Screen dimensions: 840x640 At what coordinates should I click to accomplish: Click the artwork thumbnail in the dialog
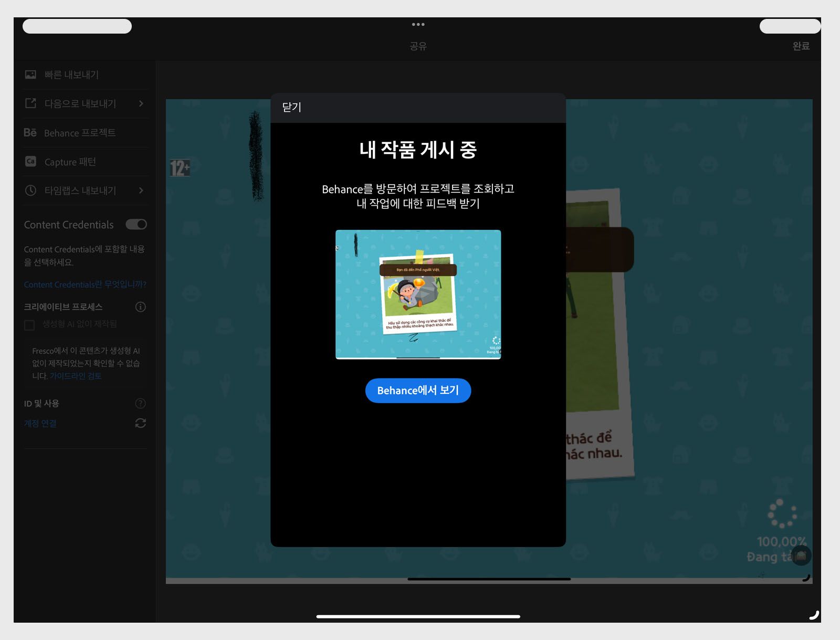coord(418,295)
